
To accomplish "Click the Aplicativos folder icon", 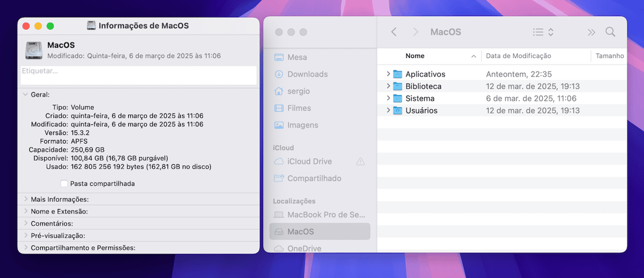I will pos(398,74).
